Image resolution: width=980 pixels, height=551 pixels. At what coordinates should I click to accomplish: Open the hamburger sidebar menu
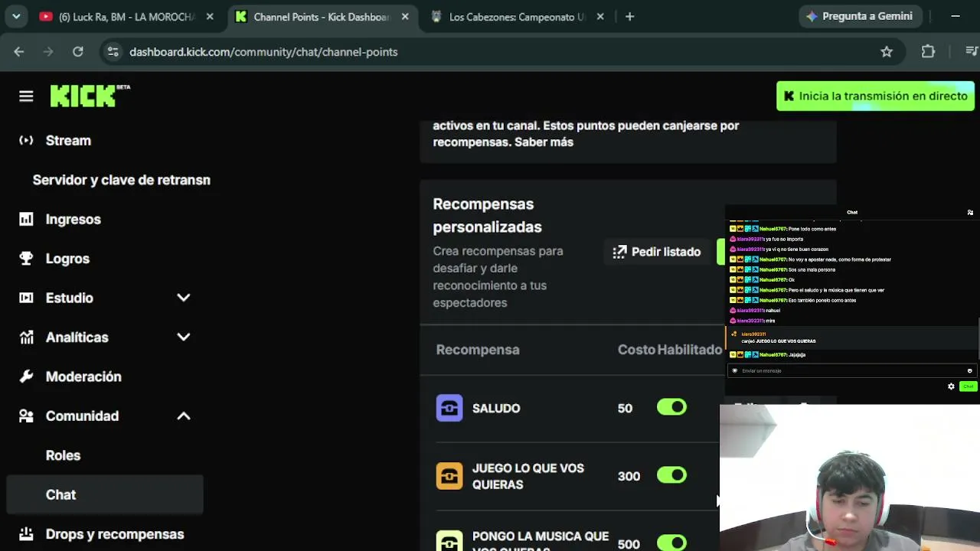click(x=26, y=96)
